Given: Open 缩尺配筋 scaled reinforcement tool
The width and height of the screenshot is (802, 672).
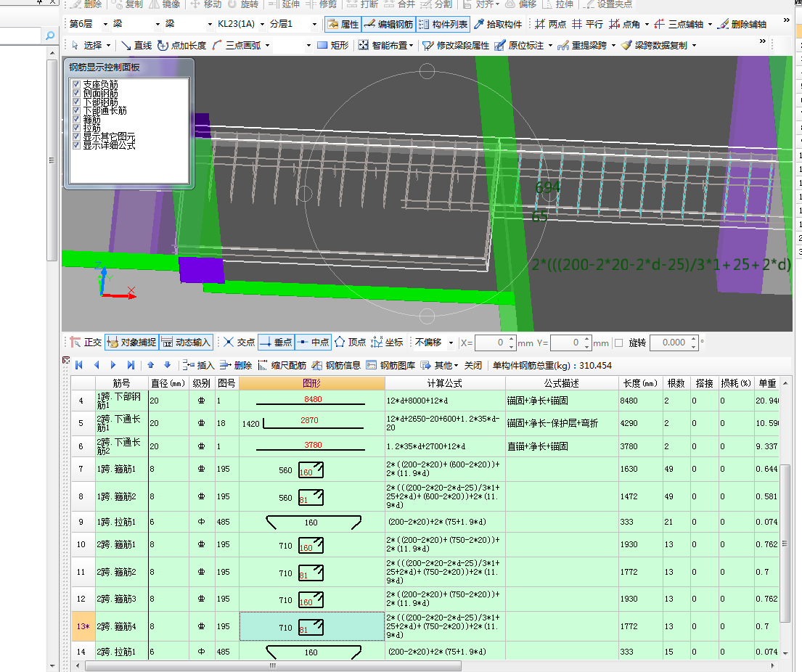Looking at the screenshot, I should click(282, 365).
